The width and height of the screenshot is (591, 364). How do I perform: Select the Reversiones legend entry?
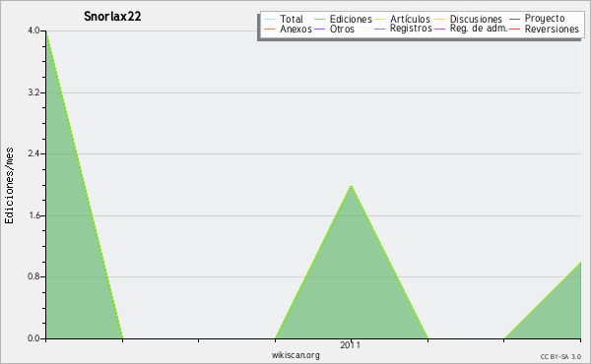point(552,29)
